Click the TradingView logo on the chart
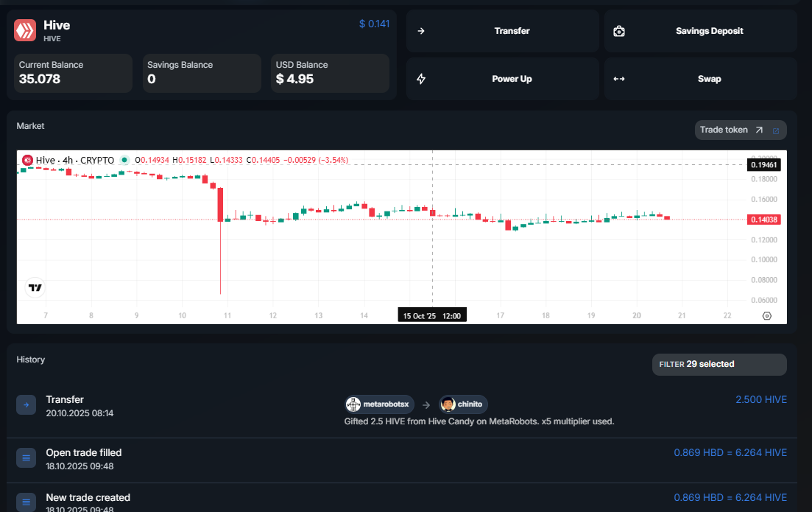 click(x=35, y=288)
